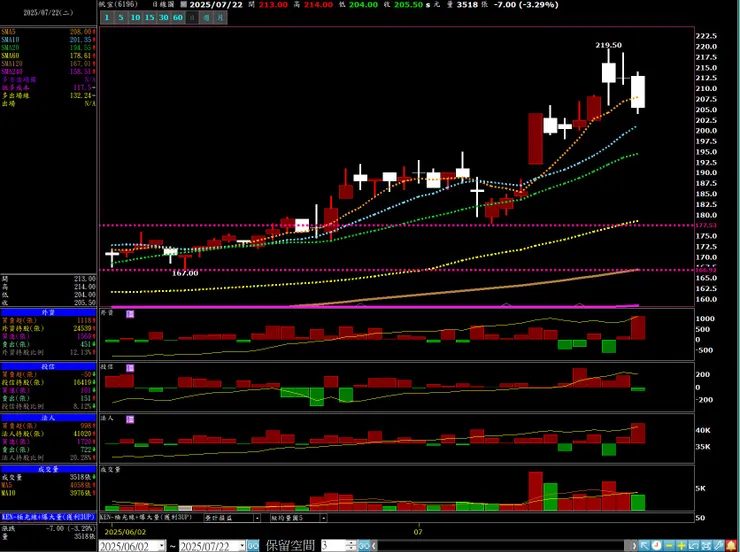Click the 外資 blue panel header

point(48,312)
